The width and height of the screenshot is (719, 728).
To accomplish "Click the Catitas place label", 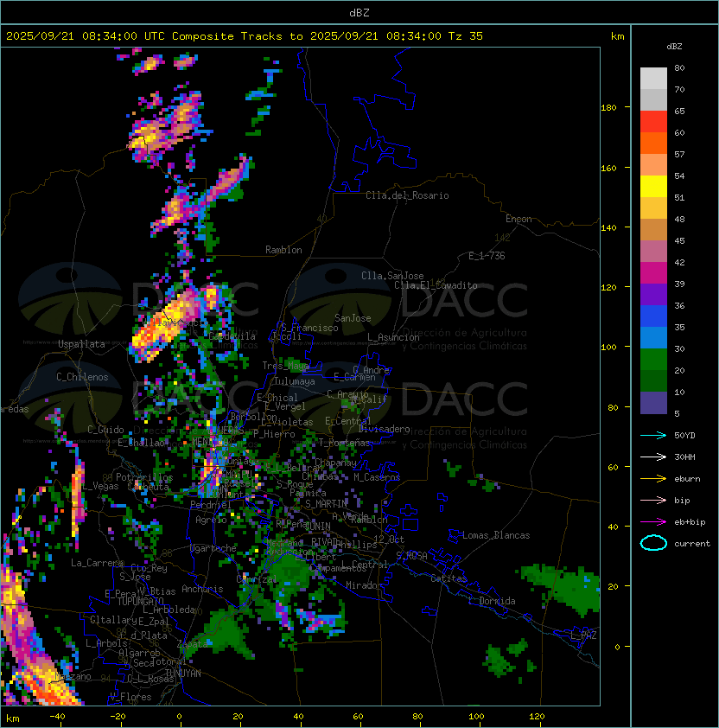I will coord(449,578).
